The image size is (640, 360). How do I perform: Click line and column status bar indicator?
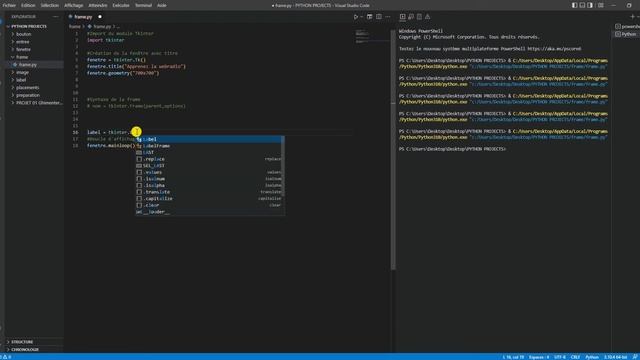pyautogui.click(x=513, y=357)
